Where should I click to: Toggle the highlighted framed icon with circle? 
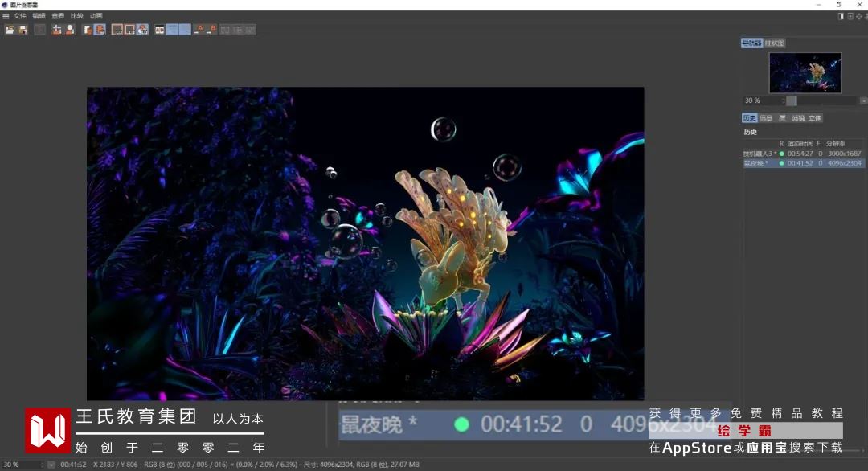tap(142, 29)
